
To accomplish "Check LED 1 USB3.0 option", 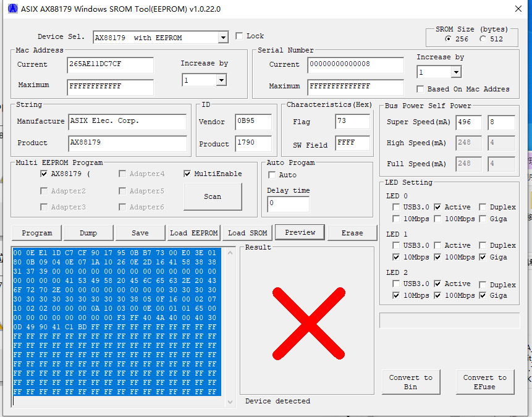I will (x=396, y=245).
